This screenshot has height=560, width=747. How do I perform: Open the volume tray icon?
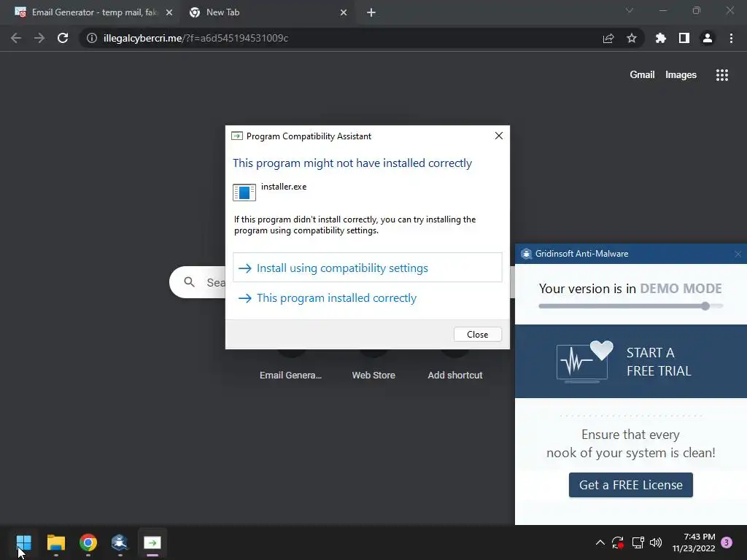(656, 542)
